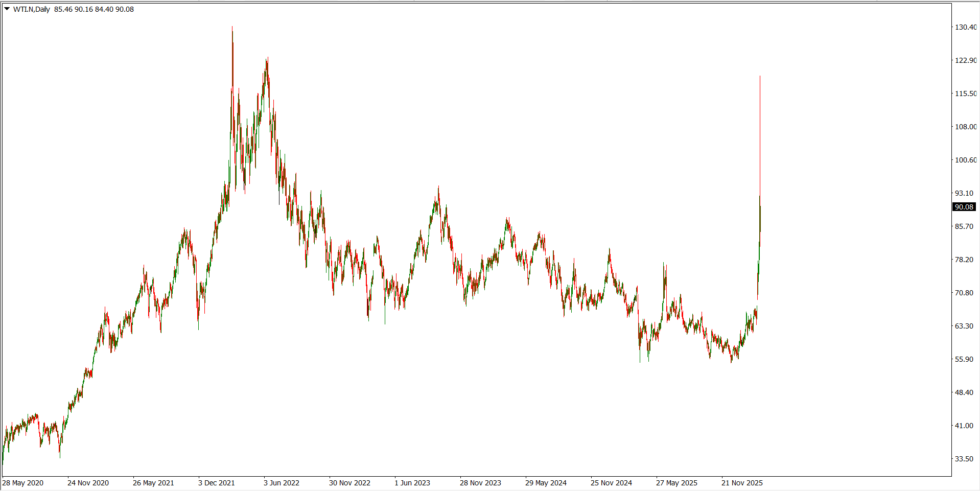Click the WTI.N,Daily symbol label

(x=32, y=9)
